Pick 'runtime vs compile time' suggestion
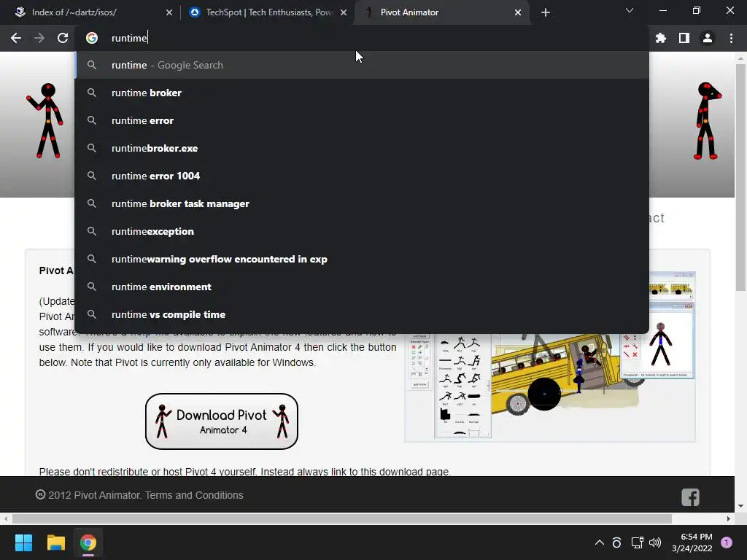747x560 pixels. [362, 314]
